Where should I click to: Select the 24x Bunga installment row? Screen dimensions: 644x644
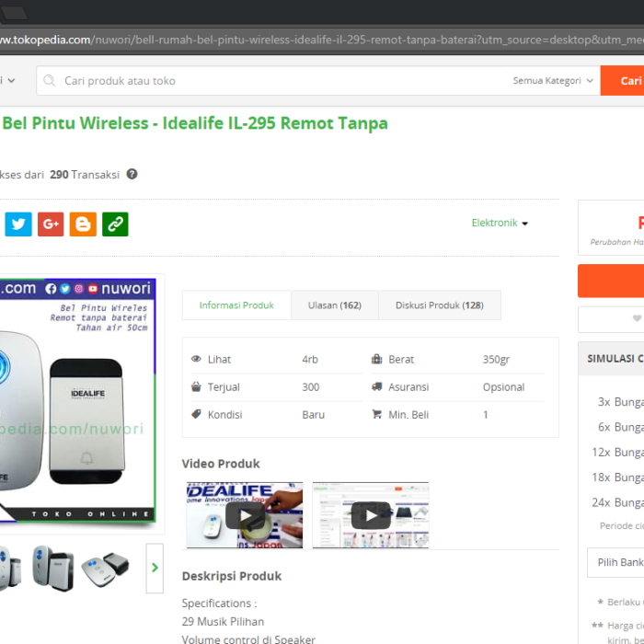point(617,502)
